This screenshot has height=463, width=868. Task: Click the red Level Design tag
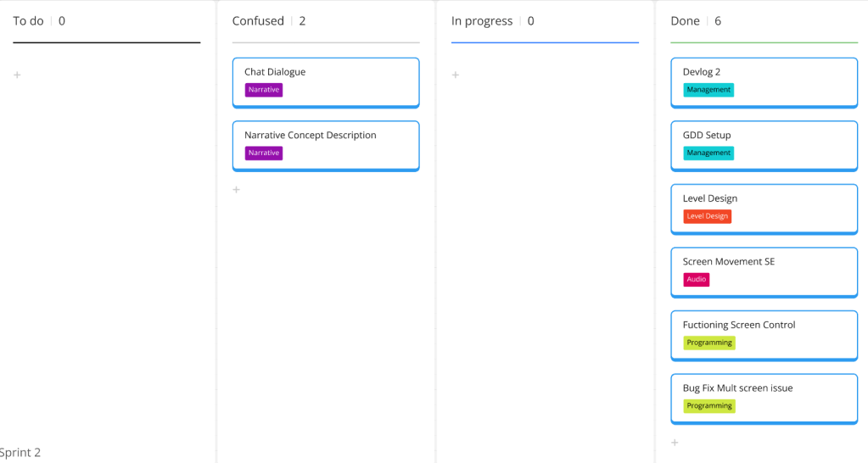point(707,216)
